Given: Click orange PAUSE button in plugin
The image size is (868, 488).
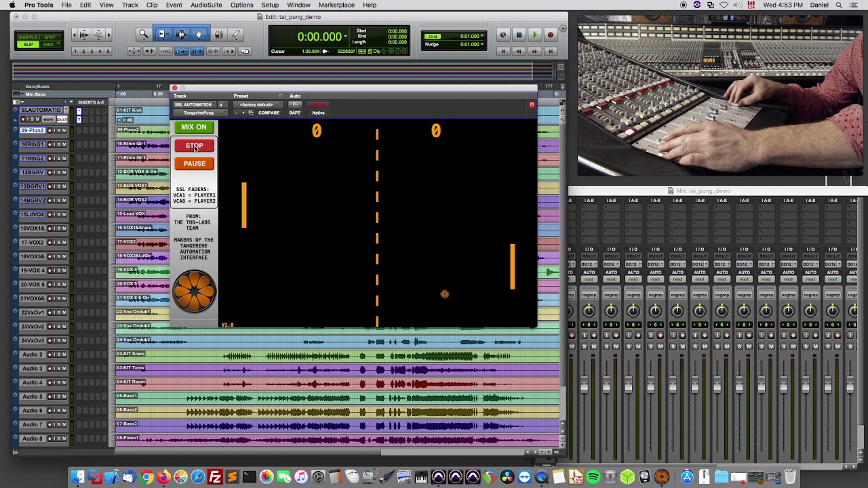Looking at the screenshot, I should tap(194, 163).
